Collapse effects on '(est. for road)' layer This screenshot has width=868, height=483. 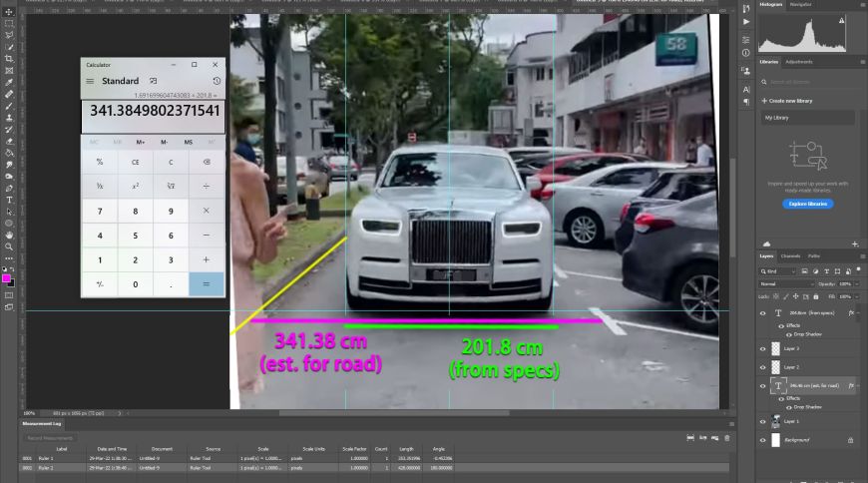click(858, 386)
